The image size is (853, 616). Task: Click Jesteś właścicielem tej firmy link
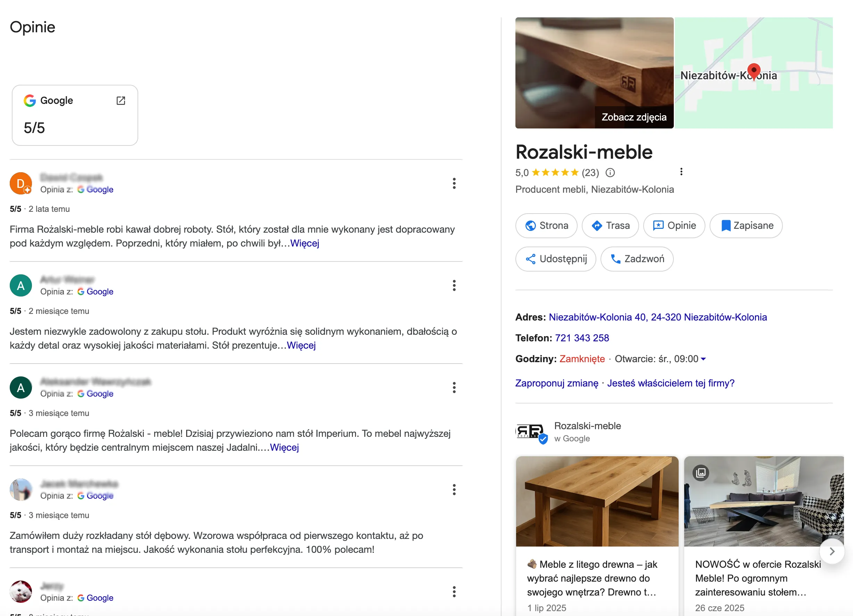coord(670,383)
